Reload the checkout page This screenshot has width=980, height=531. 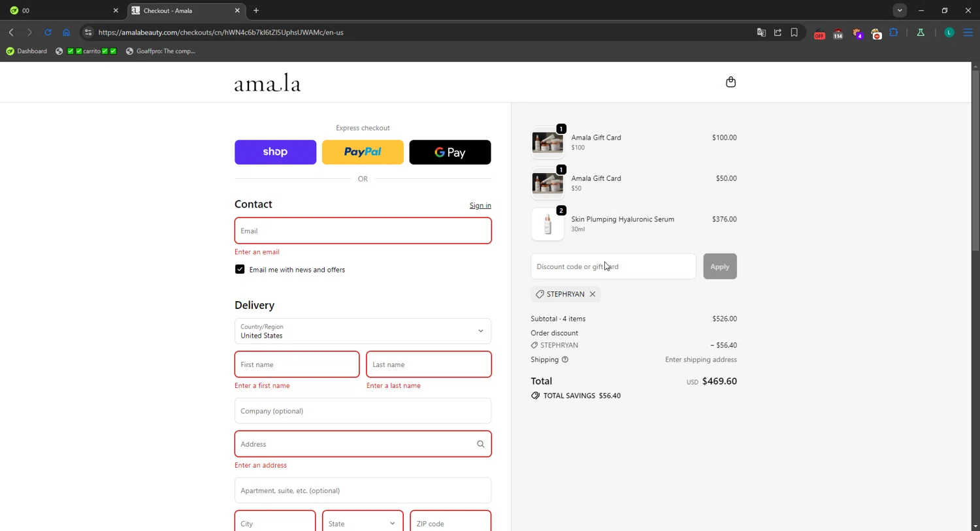click(48, 32)
